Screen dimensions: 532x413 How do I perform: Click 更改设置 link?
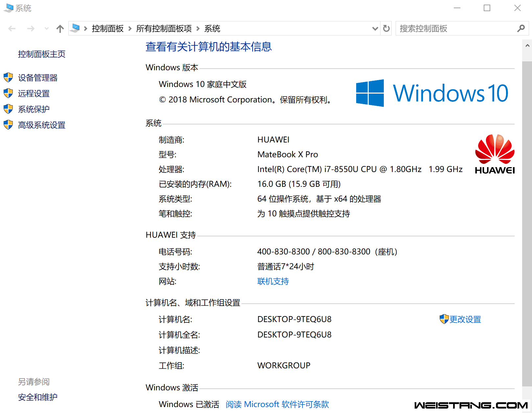coord(465,319)
